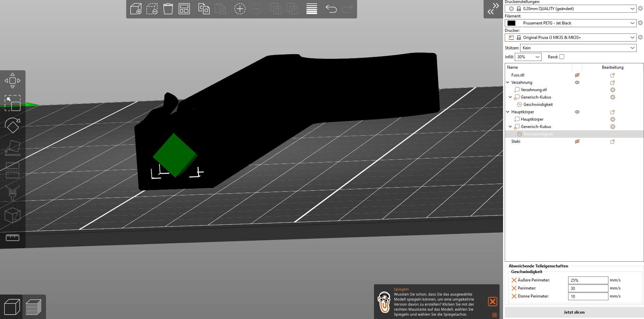Collapse the Verzahnung tree group

point(508,82)
